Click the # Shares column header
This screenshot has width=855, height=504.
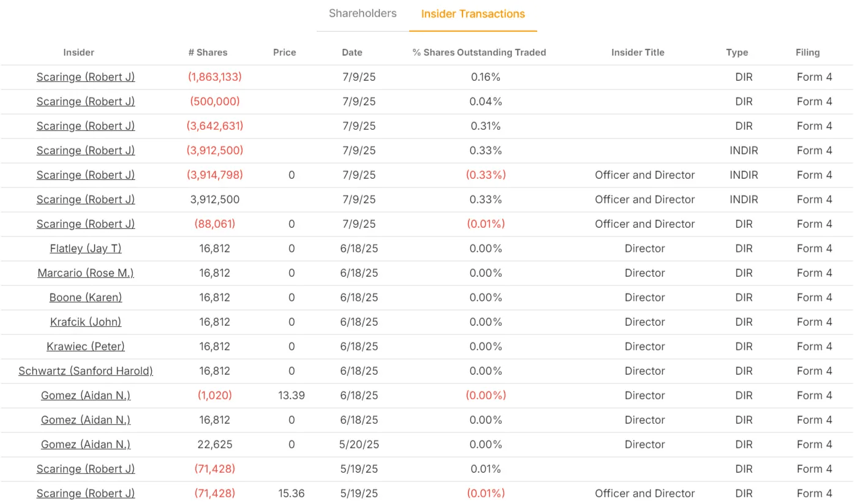coord(208,53)
